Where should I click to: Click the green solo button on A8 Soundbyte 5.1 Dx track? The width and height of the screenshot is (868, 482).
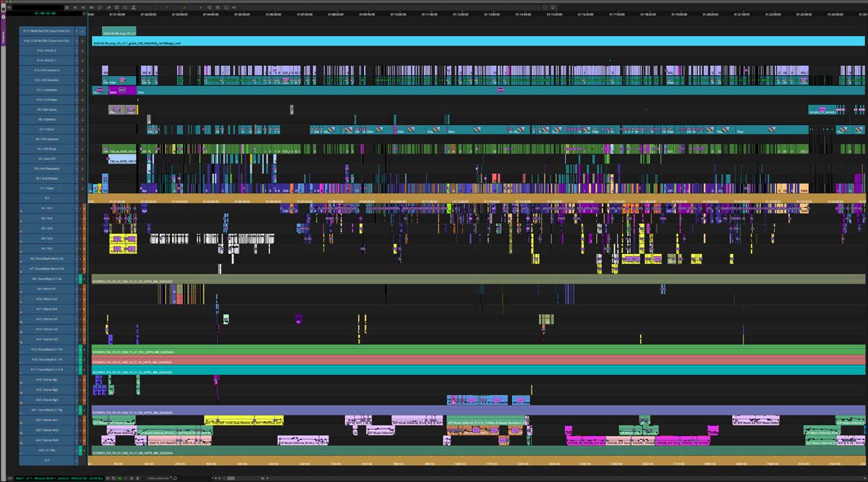pos(81,279)
